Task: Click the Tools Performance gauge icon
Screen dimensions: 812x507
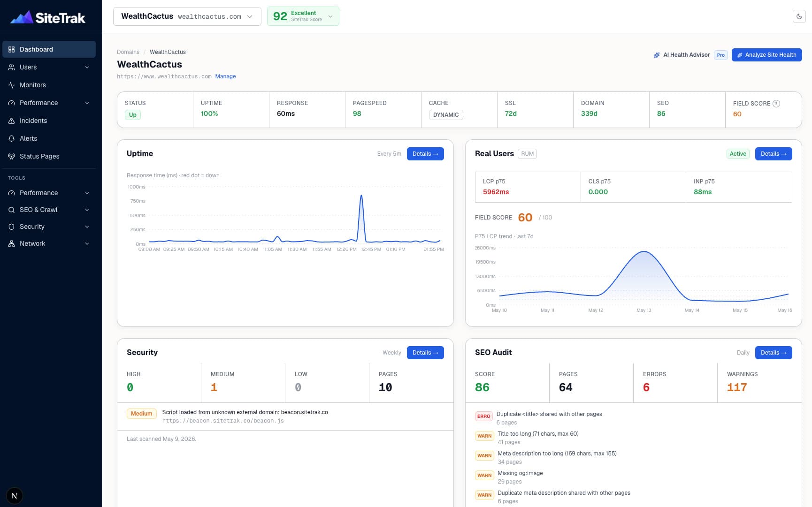Action: (x=12, y=193)
